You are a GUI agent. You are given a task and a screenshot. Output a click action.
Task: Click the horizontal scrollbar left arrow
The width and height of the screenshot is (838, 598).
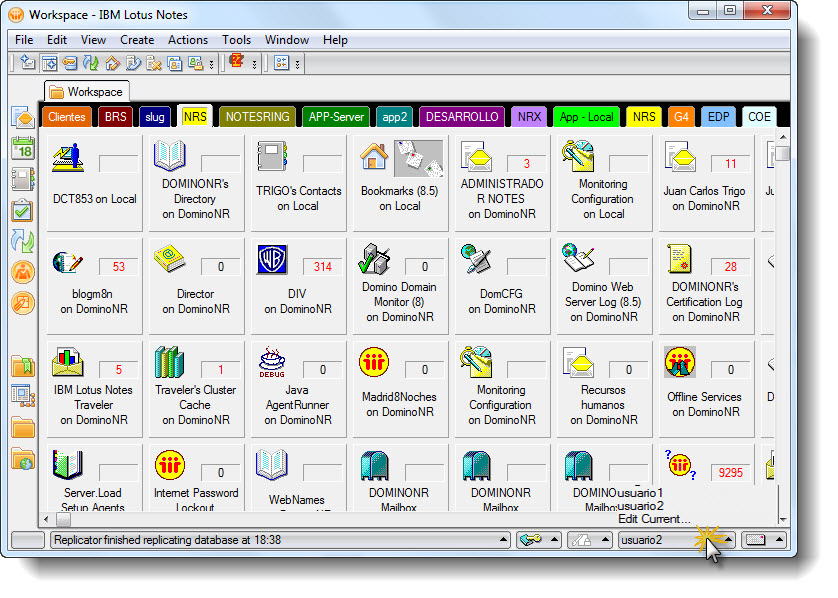click(x=46, y=520)
